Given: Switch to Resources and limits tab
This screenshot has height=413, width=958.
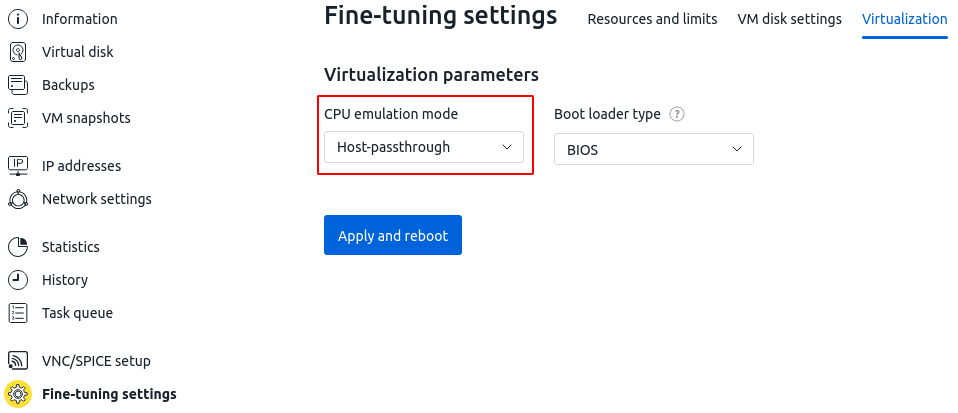Looking at the screenshot, I should (x=652, y=19).
